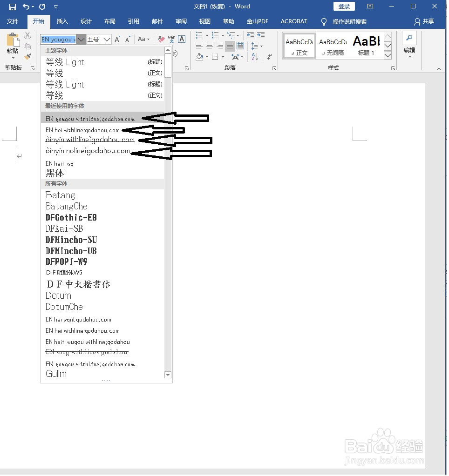Redo the last action

click(42, 7)
